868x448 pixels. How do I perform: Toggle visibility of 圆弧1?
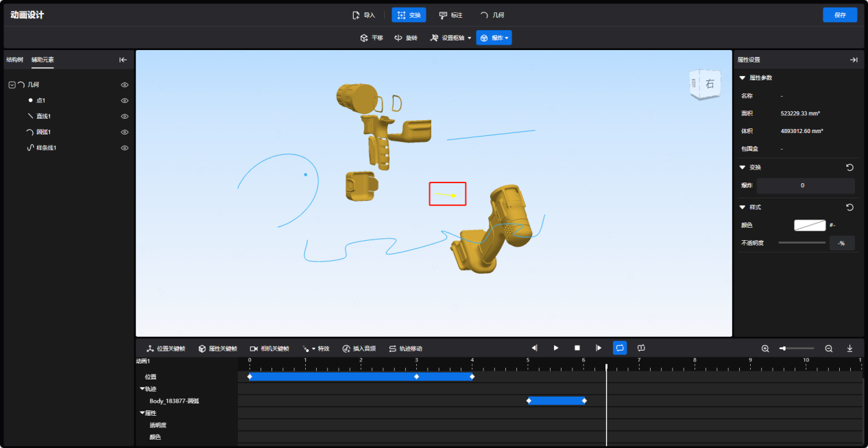coord(125,132)
